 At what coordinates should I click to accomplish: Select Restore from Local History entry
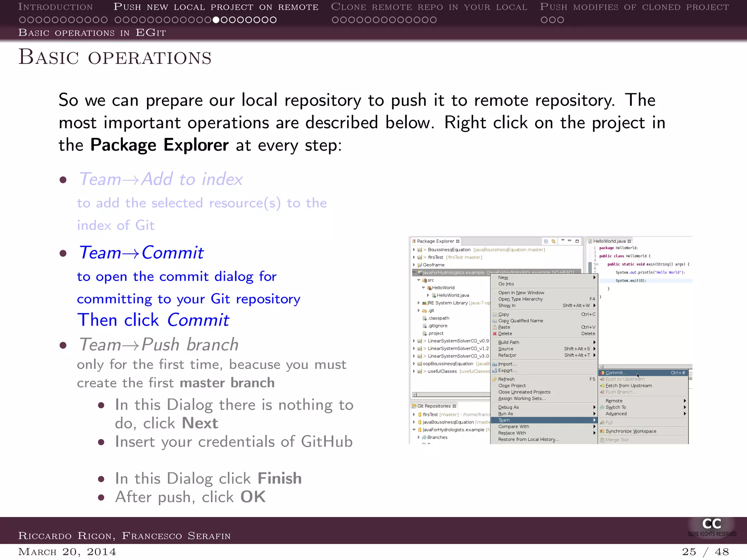(x=544, y=440)
